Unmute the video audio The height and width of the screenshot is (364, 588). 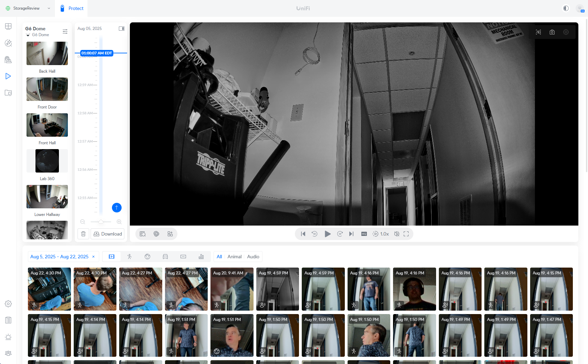pos(397,234)
